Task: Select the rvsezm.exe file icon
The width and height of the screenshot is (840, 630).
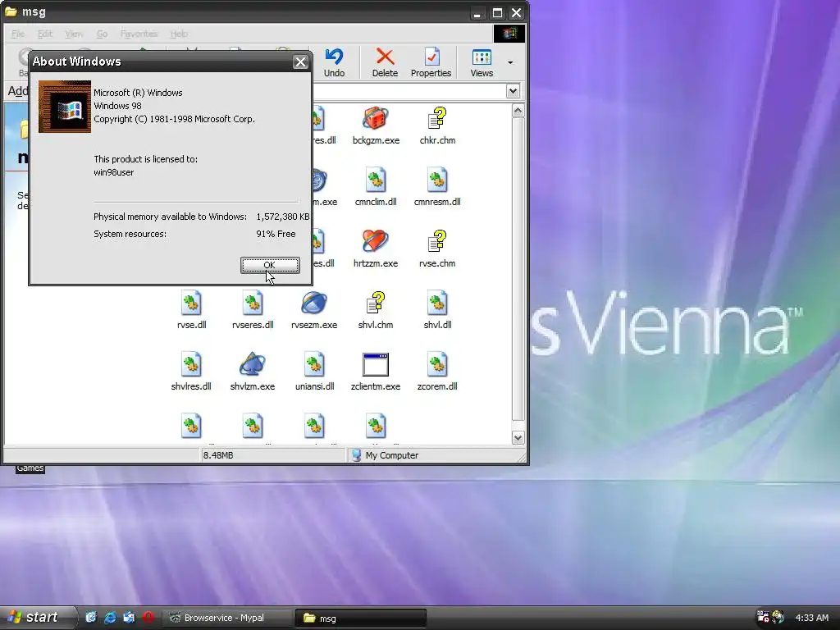Action: point(314,310)
